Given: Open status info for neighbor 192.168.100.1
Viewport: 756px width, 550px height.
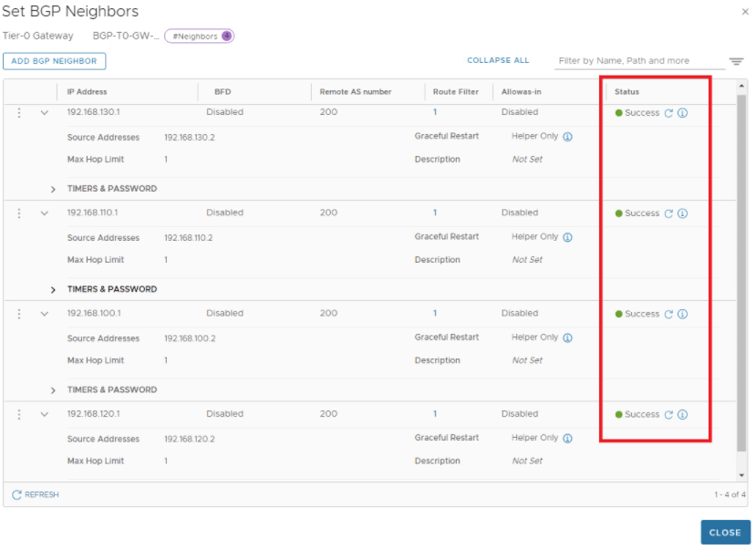Looking at the screenshot, I should pos(682,314).
